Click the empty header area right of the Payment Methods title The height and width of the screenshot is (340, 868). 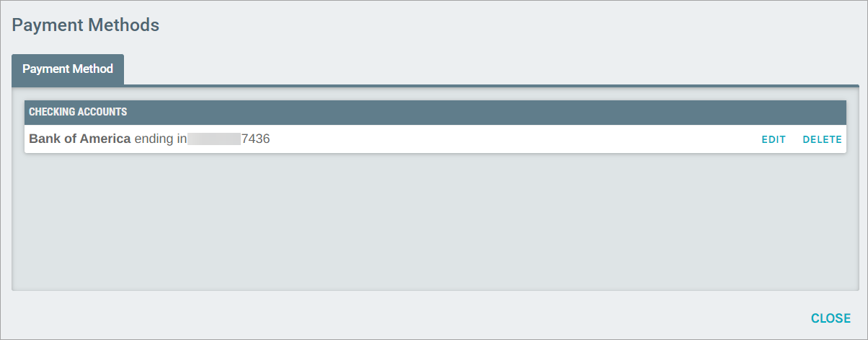tap(512, 25)
